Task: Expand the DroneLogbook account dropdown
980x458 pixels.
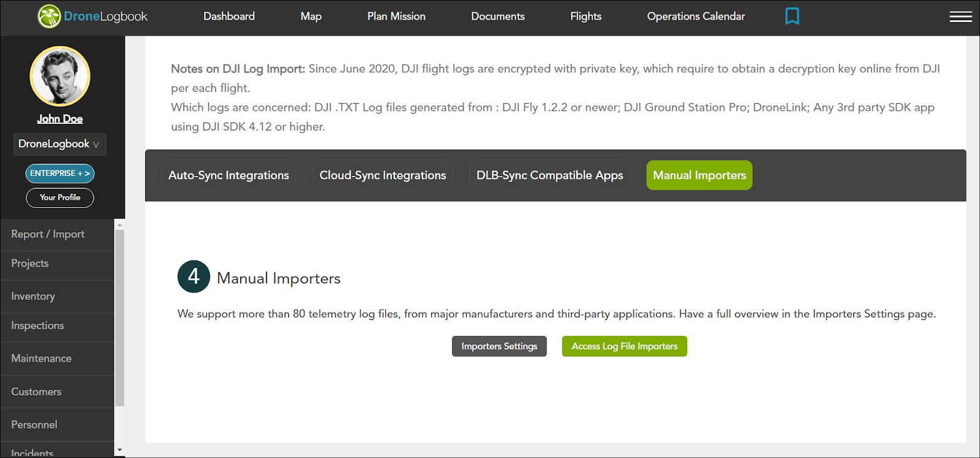Action: point(60,144)
